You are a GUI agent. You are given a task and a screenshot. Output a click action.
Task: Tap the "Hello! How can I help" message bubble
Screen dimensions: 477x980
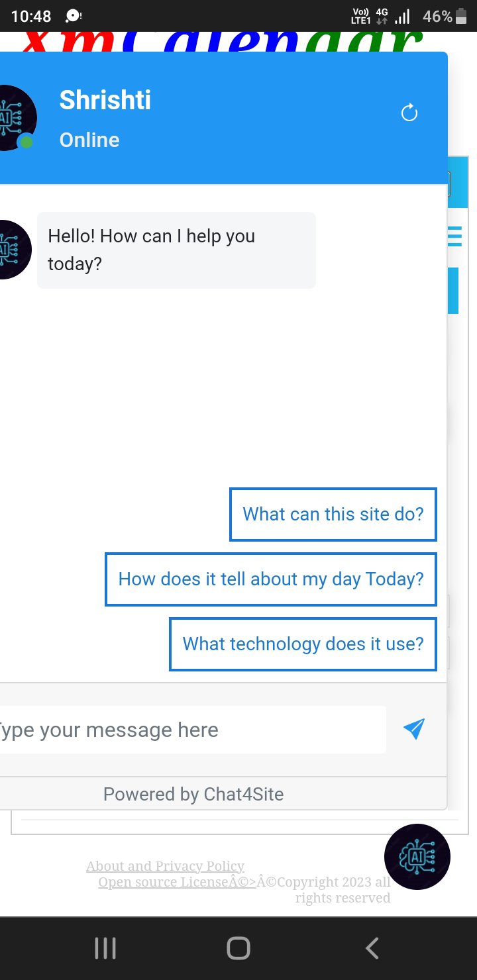click(176, 250)
